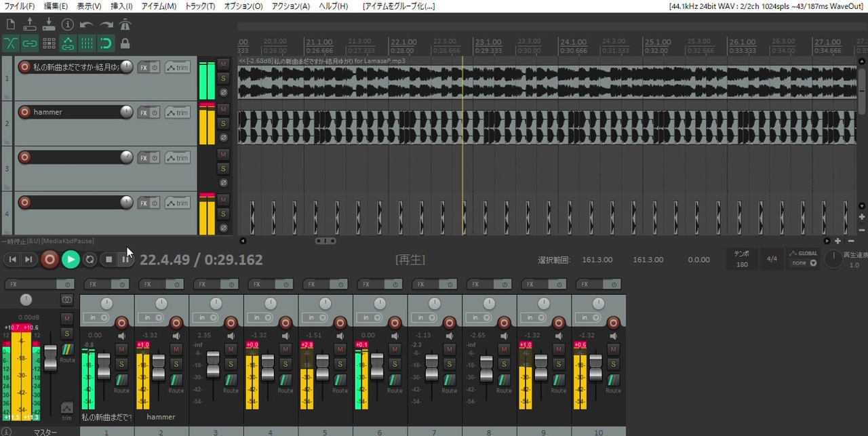The height and width of the screenshot is (436, 868).
Task: Open 表示(V) menu
Action: 89,6
